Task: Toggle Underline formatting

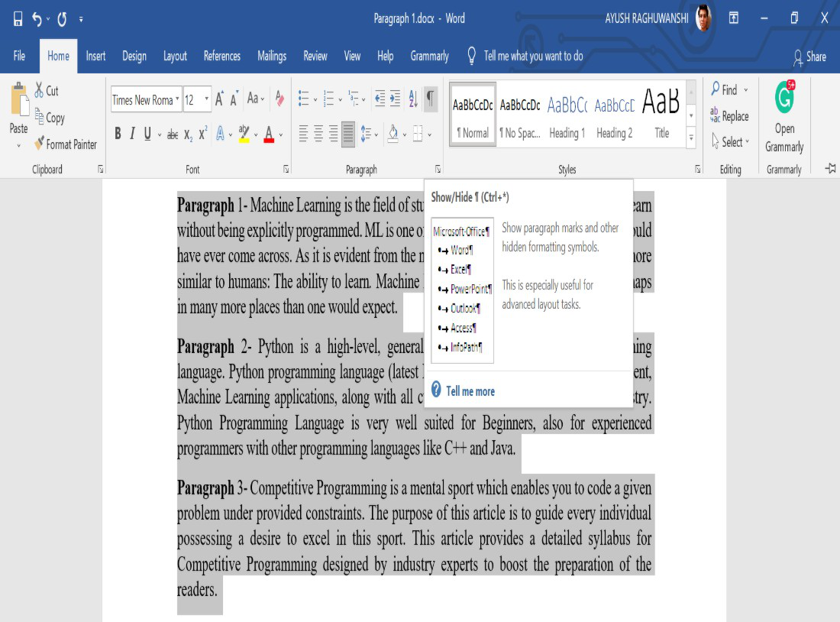Action: coord(147,134)
